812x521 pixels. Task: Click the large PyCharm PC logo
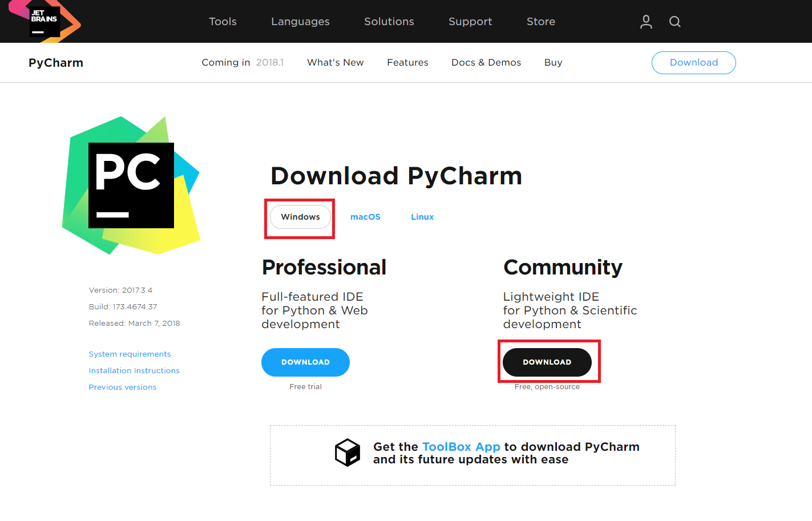(131, 185)
